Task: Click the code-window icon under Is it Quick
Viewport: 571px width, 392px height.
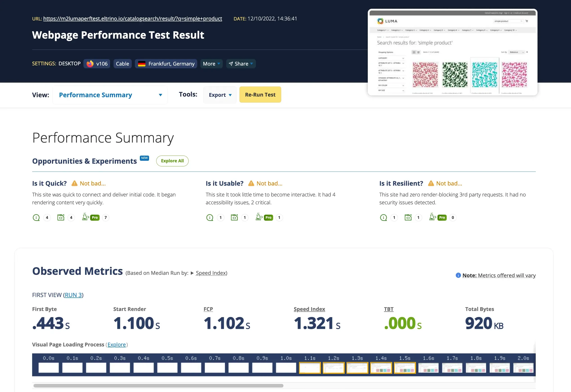Action: (x=61, y=218)
